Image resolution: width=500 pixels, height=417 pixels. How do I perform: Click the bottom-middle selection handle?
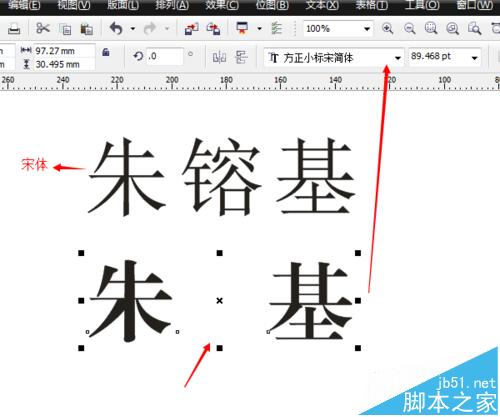[219, 348]
